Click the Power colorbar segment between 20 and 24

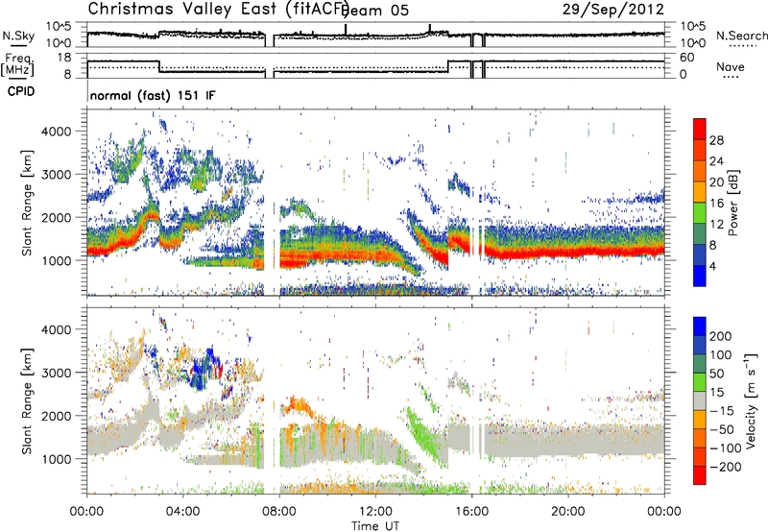coord(700,171)
